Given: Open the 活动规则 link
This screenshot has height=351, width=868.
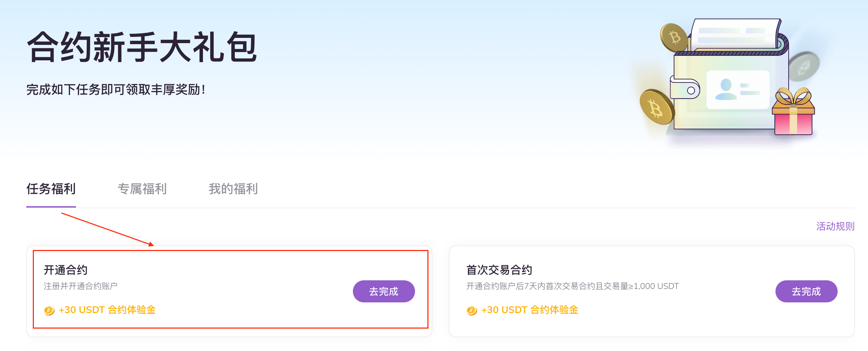Looking at the screenshot, I should click(835, 226).
